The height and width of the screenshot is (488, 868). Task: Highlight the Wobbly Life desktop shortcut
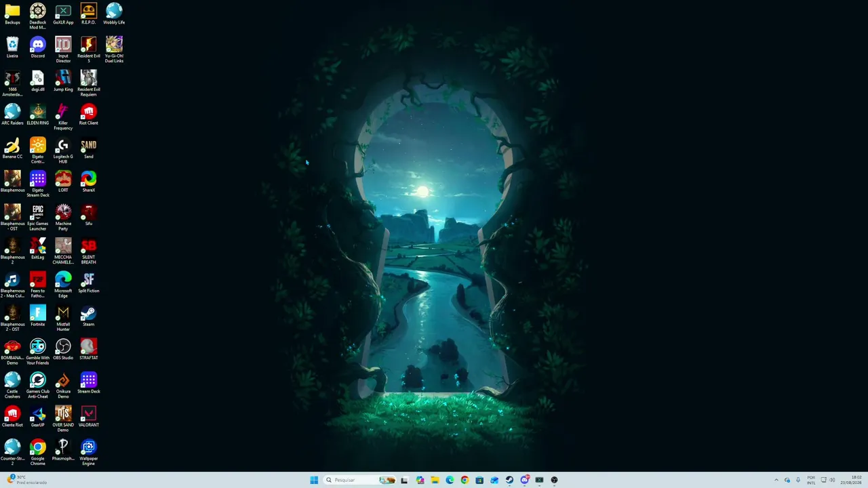(x=114, y=14)
